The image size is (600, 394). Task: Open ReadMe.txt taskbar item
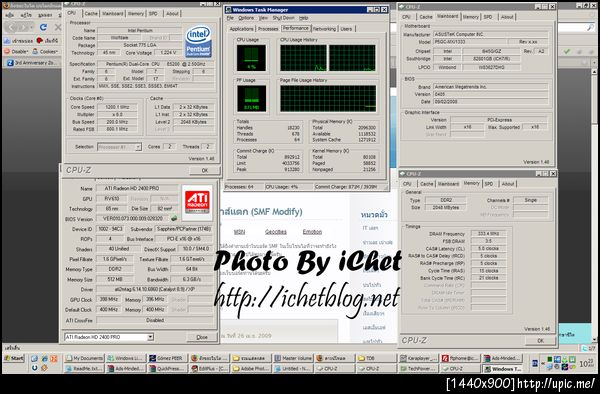click(x=84, y=369)
